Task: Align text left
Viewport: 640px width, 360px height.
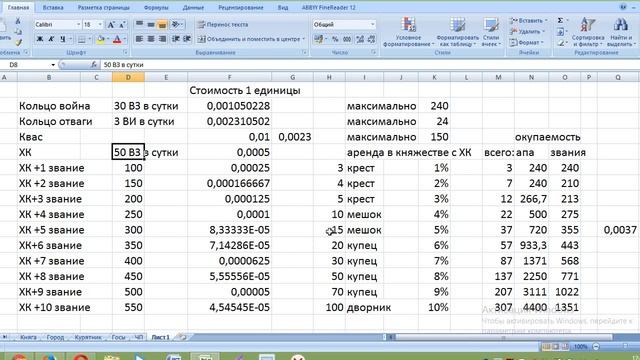Action: (140, 39)
